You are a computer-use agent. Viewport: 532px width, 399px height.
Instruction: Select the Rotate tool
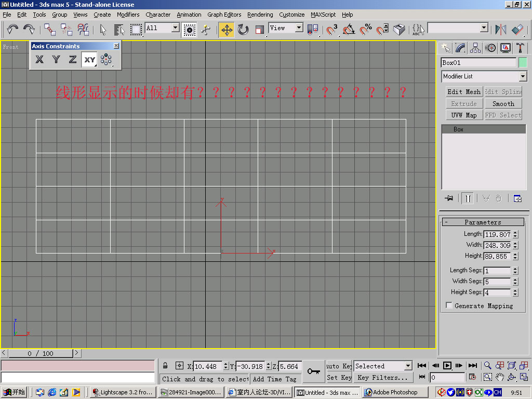point(243,30)
